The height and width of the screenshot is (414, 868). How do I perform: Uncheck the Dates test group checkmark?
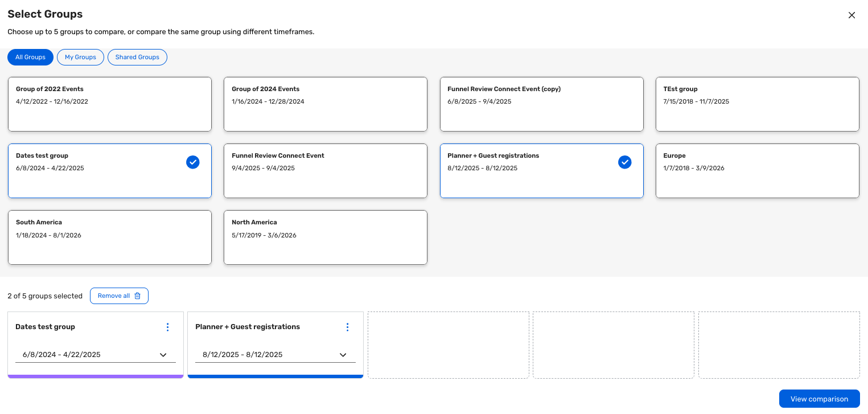click(193, 162)
